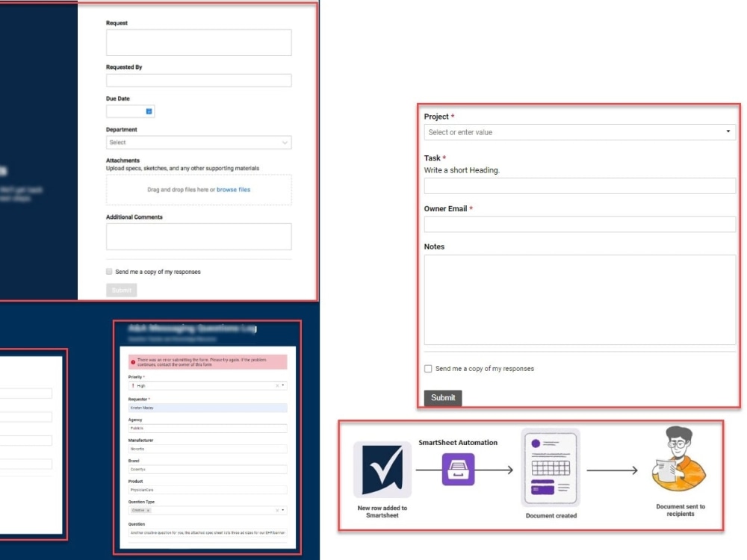Open the Department Select dropdown
747x560 pixels.
click(199, 142)
